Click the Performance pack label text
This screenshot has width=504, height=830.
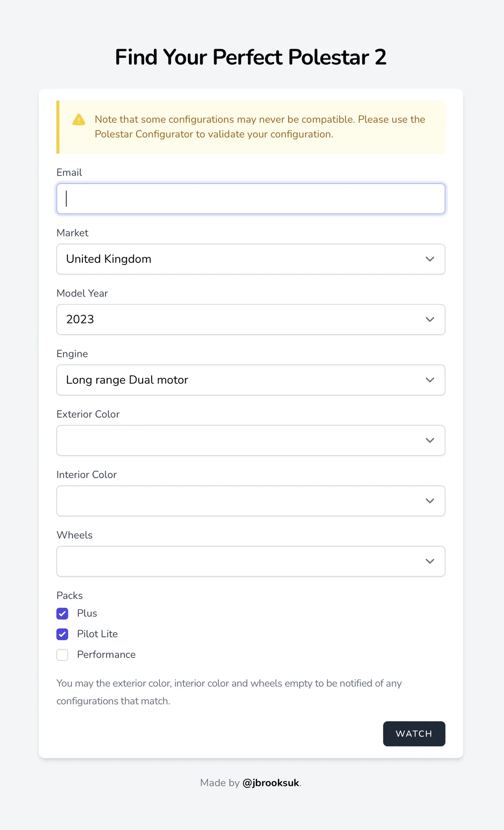point(106,654)
